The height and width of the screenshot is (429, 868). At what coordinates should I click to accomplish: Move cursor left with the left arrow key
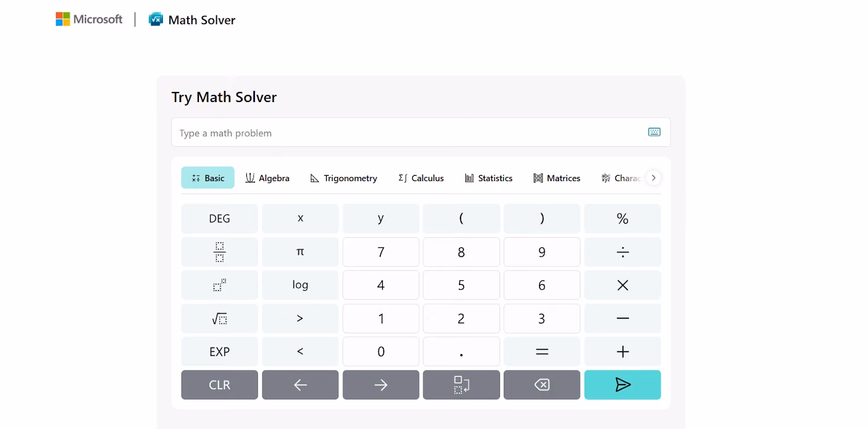[301, 385]
